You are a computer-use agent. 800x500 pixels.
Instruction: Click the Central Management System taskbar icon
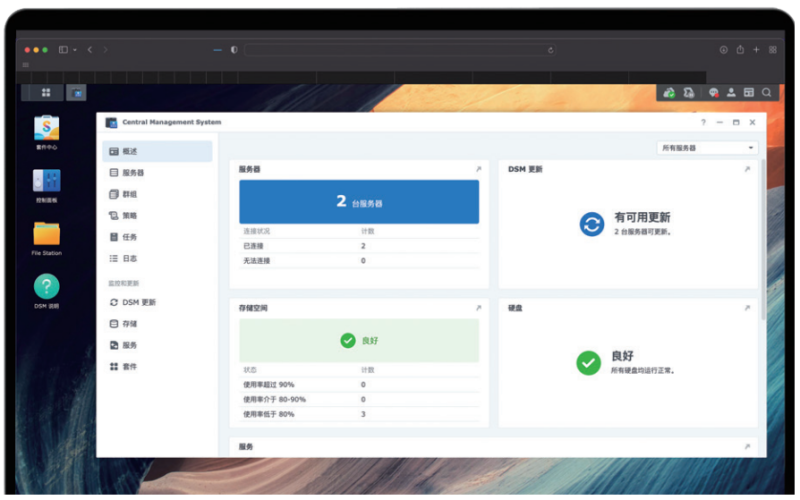(x=77, y=92)
